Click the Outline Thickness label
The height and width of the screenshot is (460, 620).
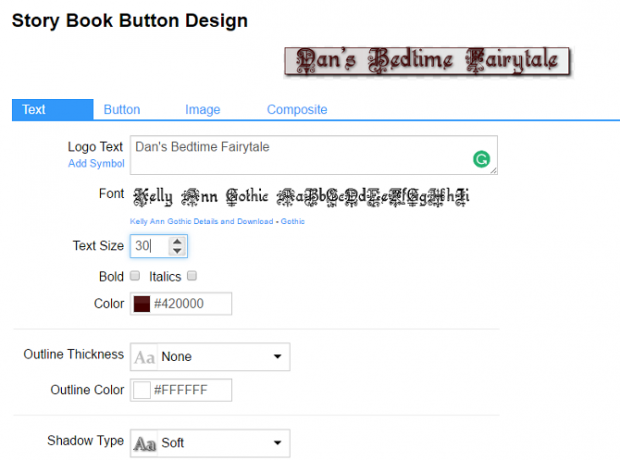(74, 354)
